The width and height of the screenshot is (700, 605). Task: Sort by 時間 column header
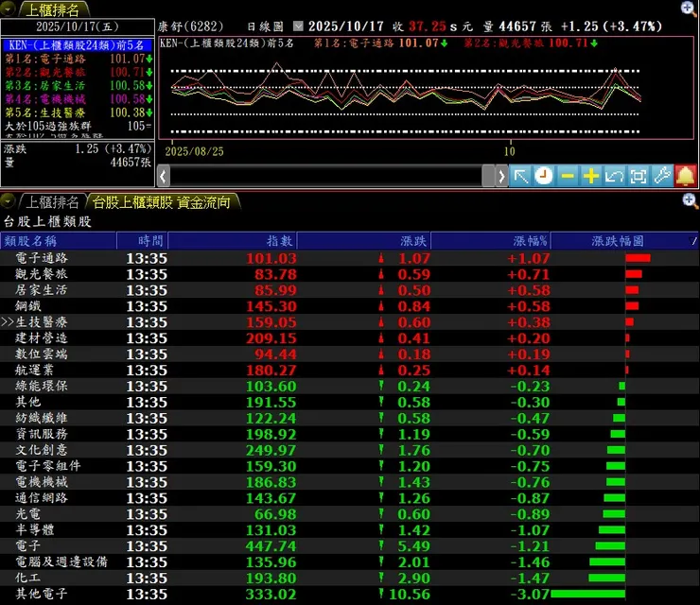pyautogui.click(x=143, y=241)
